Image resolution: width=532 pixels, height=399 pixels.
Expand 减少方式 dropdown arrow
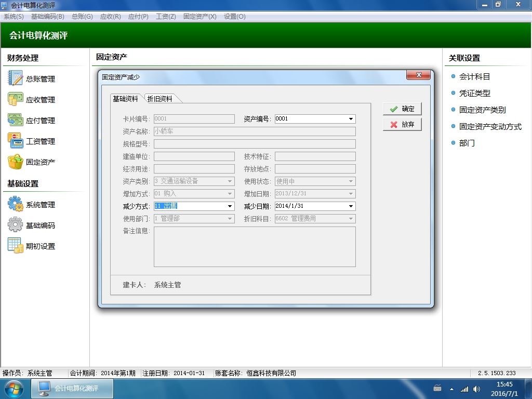[x=230, y=206]
